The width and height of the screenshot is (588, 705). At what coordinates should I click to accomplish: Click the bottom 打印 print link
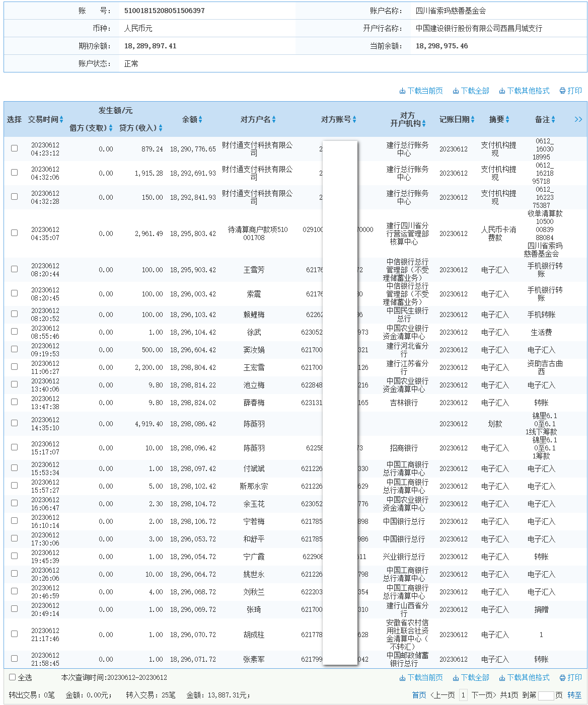pos(570,677)
